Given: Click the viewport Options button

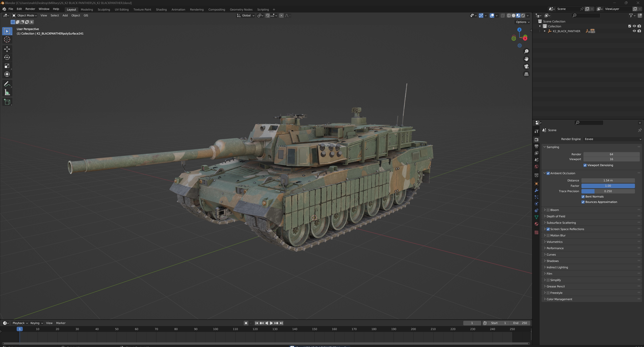Looking at the screenshot, I should pyautogui.click(x=523, y=22).
